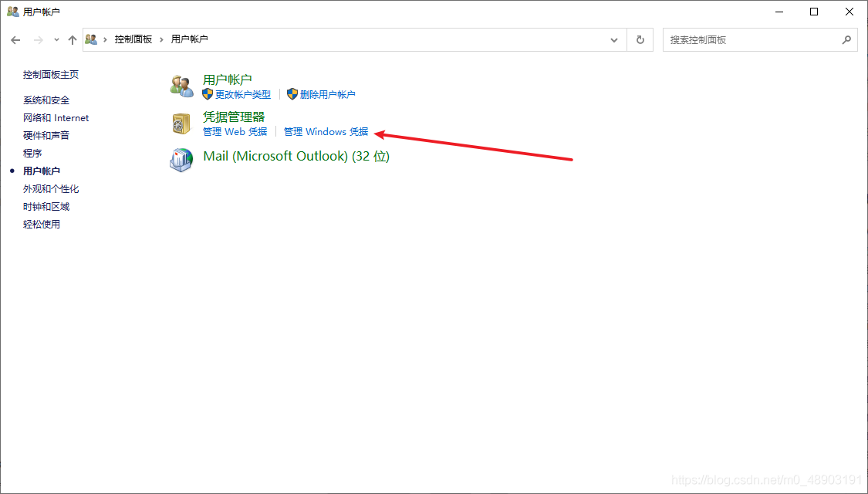Minimize the 用户帐户 window
This screenshot has width=868, height=494.
click(779, 12)
